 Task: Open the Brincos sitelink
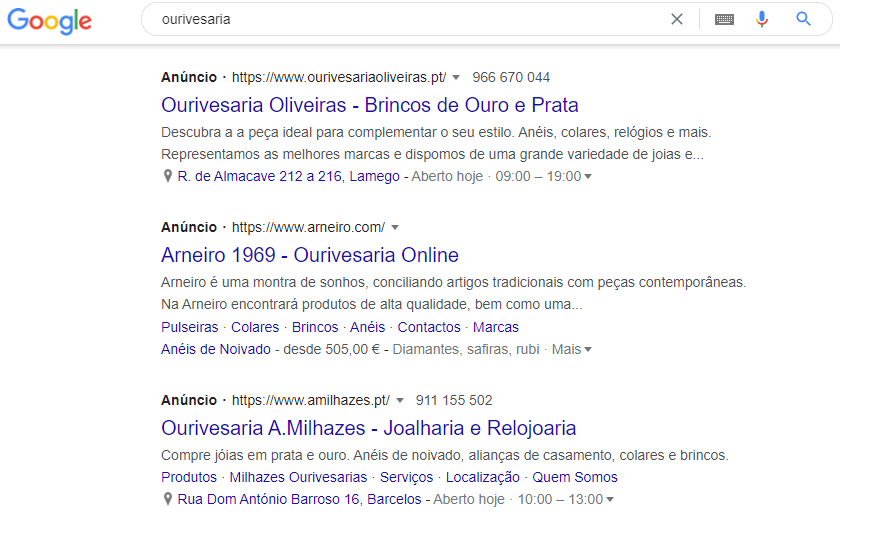click(x=315, y=327)
